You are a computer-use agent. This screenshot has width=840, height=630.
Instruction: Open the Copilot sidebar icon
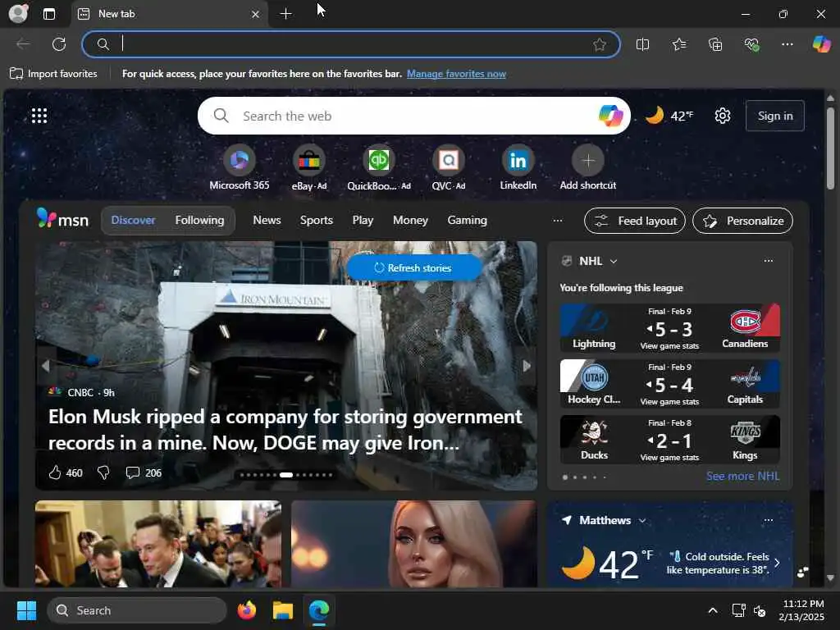pos(821,44)
